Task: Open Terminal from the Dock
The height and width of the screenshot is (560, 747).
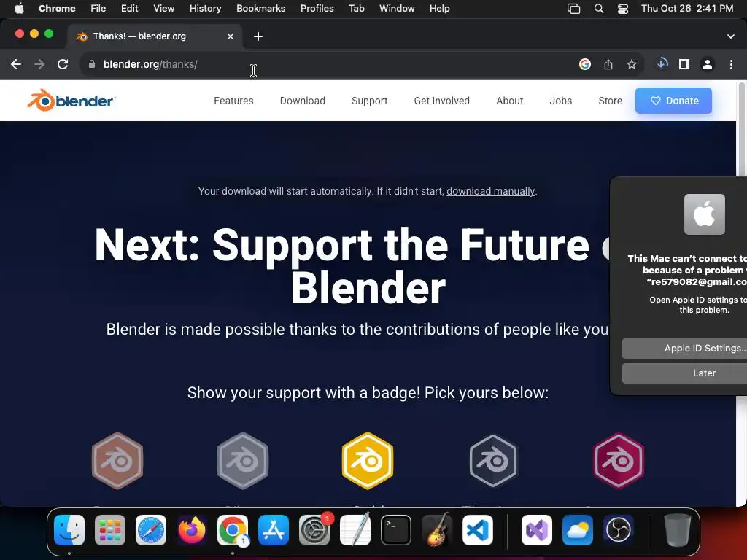Action: [396, 530]
